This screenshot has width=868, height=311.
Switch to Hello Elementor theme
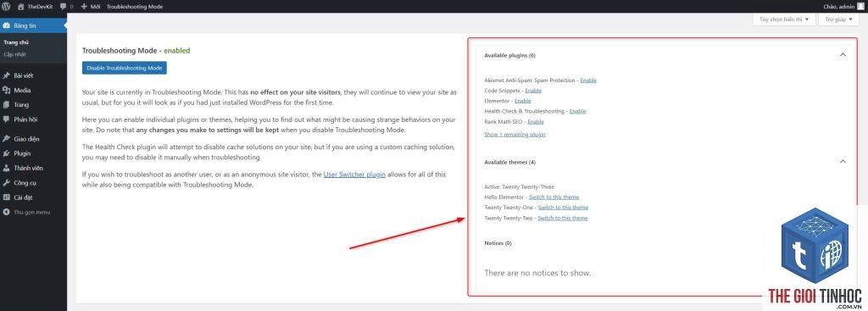[554, 197]
